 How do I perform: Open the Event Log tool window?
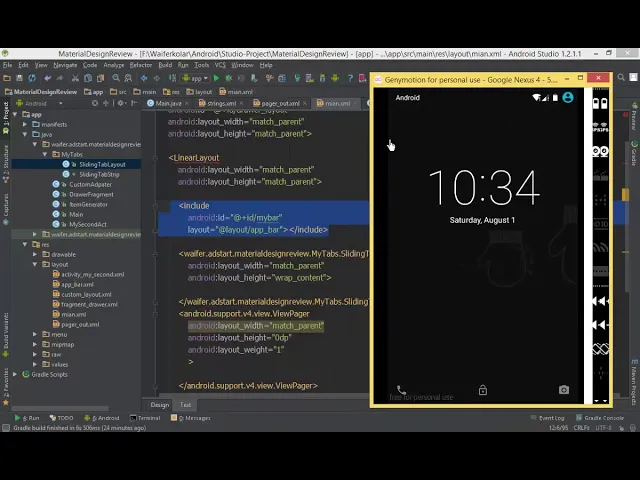[547, 418]
